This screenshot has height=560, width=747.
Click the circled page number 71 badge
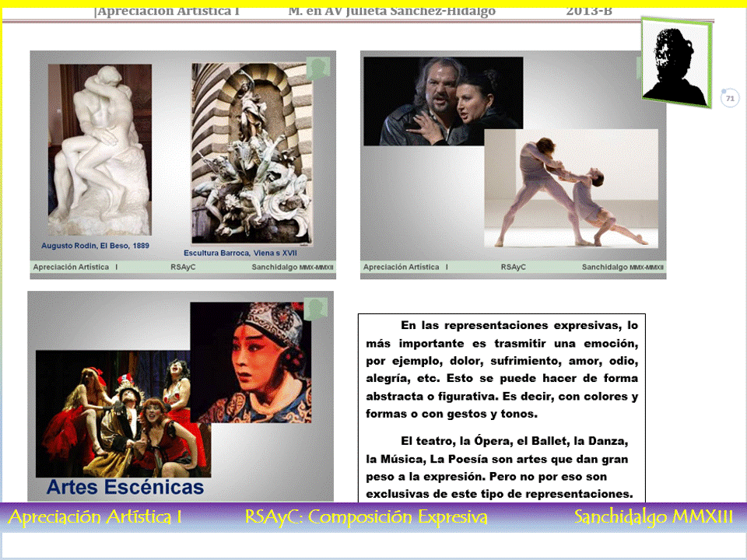click(730, 98)
